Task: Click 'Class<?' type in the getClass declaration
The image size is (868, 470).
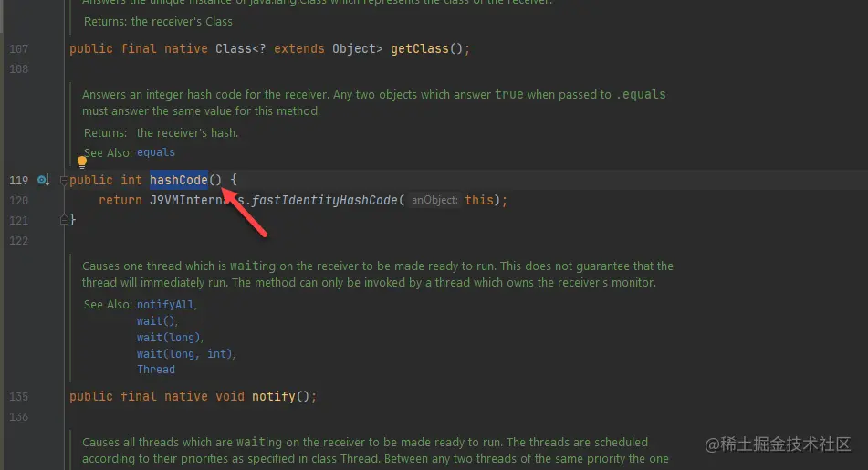Action: pyautogui.click(x=241, y=48)
